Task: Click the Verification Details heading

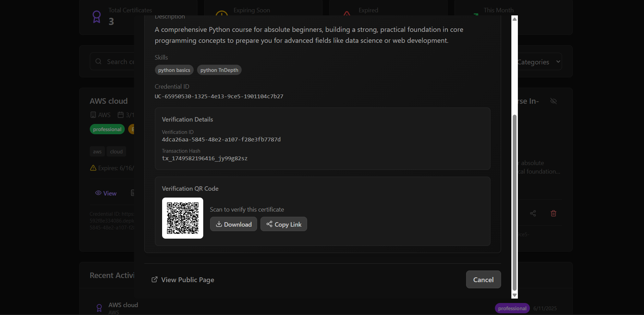Action: coord(187,119)
